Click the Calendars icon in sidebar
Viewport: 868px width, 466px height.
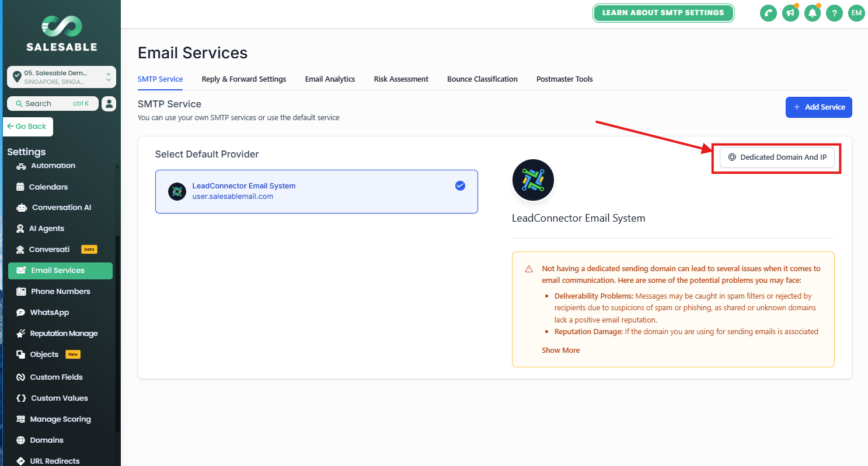20,187
